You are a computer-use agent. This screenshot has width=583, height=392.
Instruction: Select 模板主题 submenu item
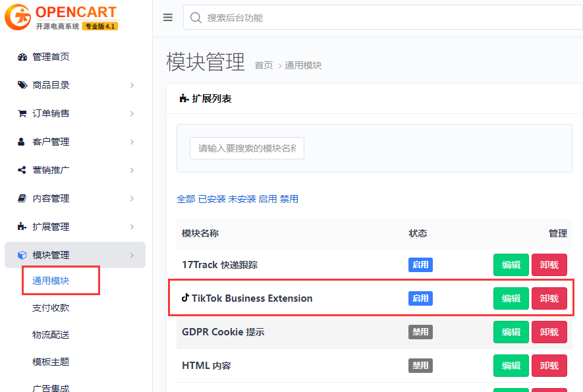tap(51, 362)
